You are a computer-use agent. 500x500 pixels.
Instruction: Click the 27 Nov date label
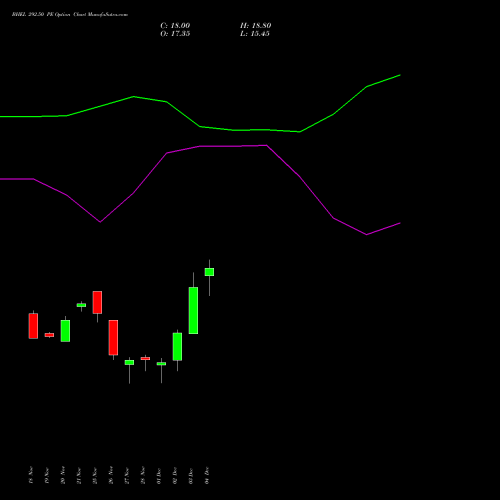127,475
